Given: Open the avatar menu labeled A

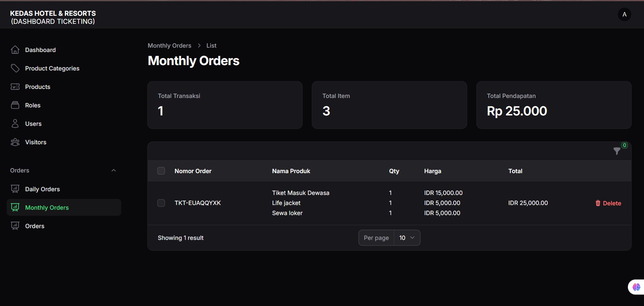Looking at the screenshot, I should click(625, 14).
